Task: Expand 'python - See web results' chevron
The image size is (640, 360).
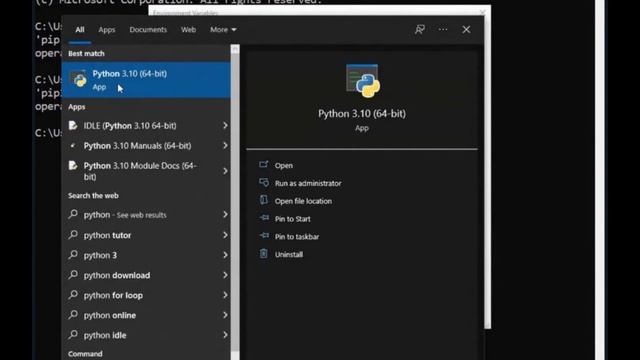Action: 225,214
